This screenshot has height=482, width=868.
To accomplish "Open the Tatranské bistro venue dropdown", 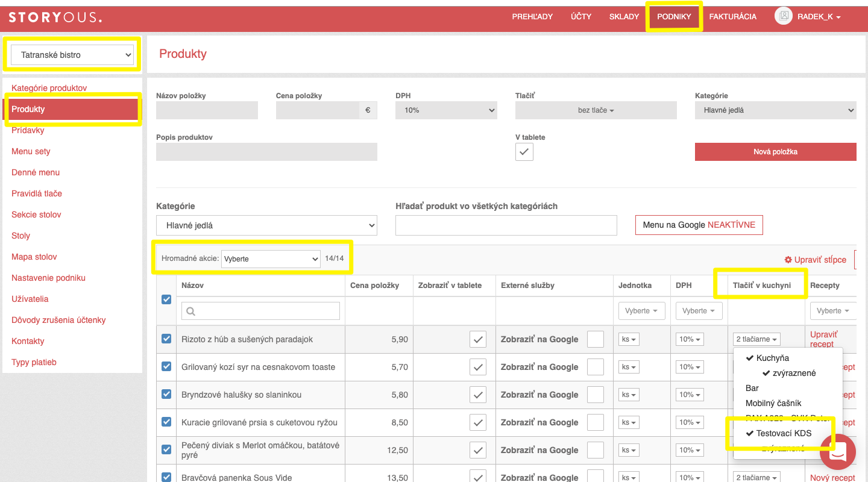I will pyautogui.click(x=72, y=55).
